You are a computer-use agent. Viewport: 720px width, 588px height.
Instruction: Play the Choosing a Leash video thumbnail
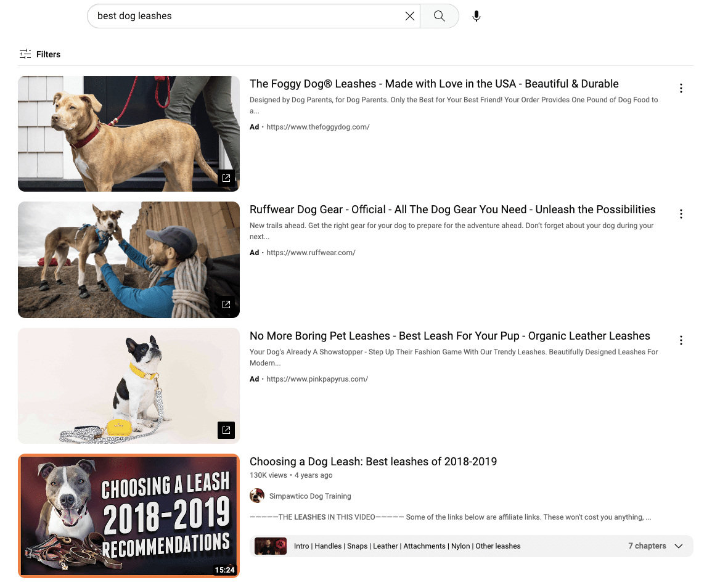point(129,516)
